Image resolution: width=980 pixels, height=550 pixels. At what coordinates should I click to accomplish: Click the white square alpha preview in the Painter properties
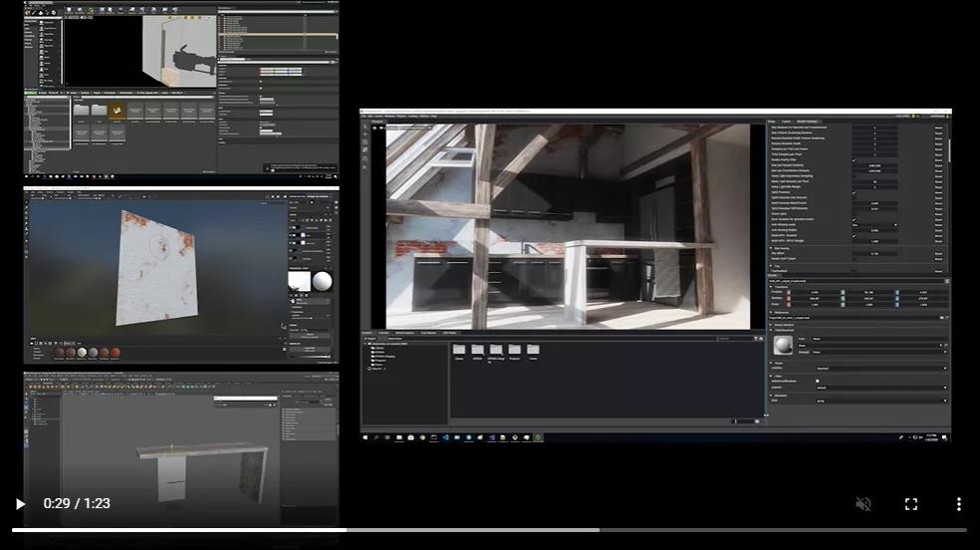point(300,281)
